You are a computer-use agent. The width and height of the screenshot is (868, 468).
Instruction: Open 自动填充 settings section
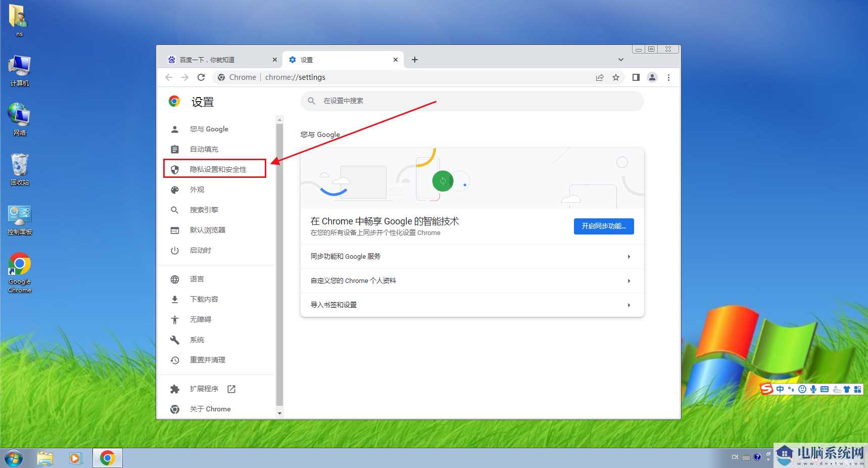[204, 149]
